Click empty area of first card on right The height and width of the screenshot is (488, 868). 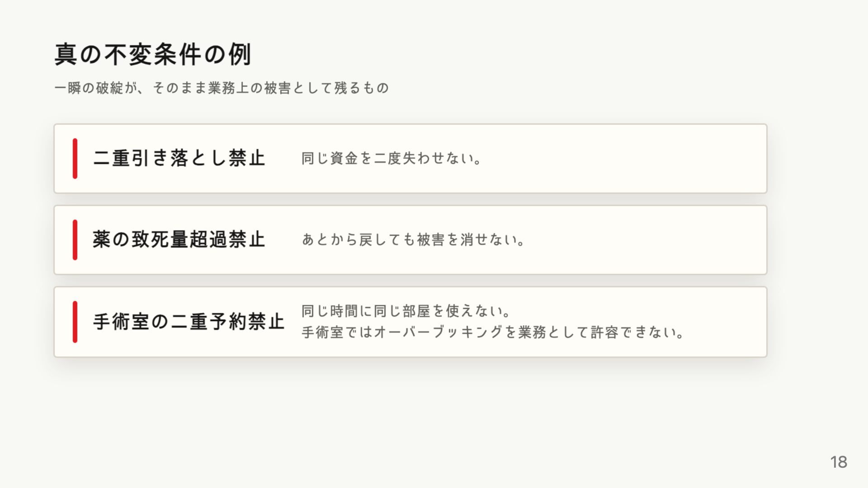633,159
